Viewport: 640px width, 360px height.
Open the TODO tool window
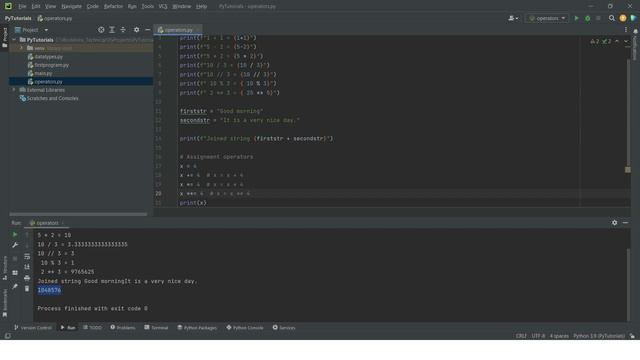tap(92, 327)
